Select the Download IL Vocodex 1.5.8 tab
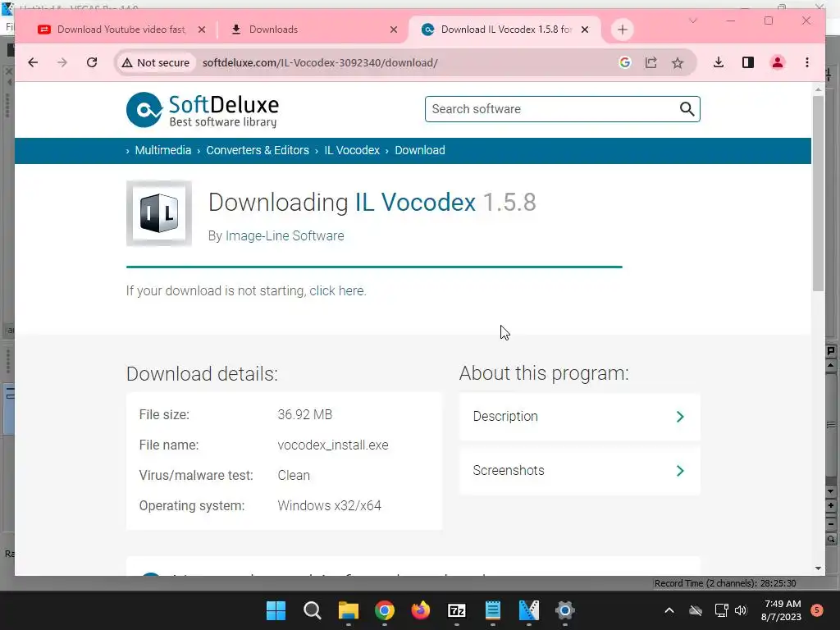This screenshot has height=630, width=840. coord(506,30)
